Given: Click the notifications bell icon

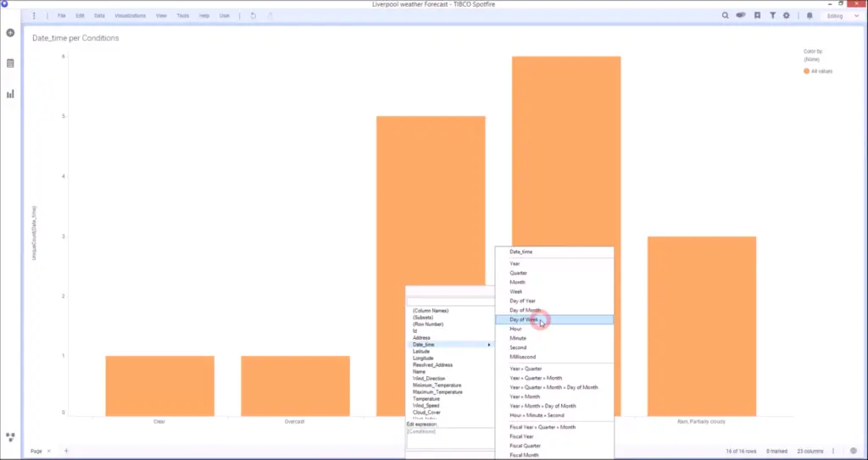Looking at the screenshot, I should (x=810, y=15).
